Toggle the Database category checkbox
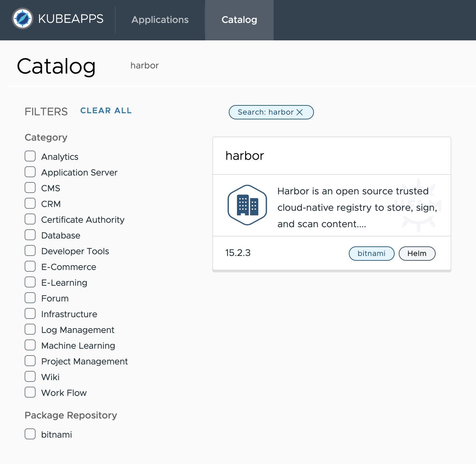Image resolution: width=476 pixels, height=464 pixels. tap(30, 235)
